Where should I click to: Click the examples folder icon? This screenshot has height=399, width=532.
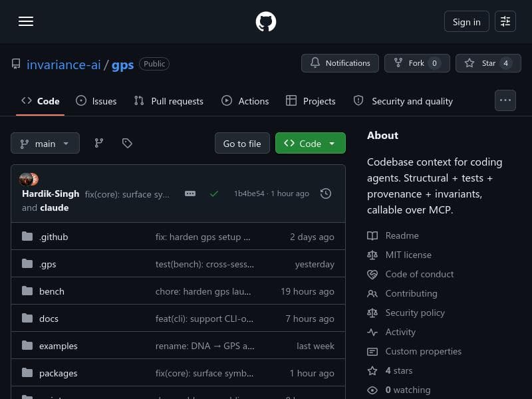(x=27, y=345)
